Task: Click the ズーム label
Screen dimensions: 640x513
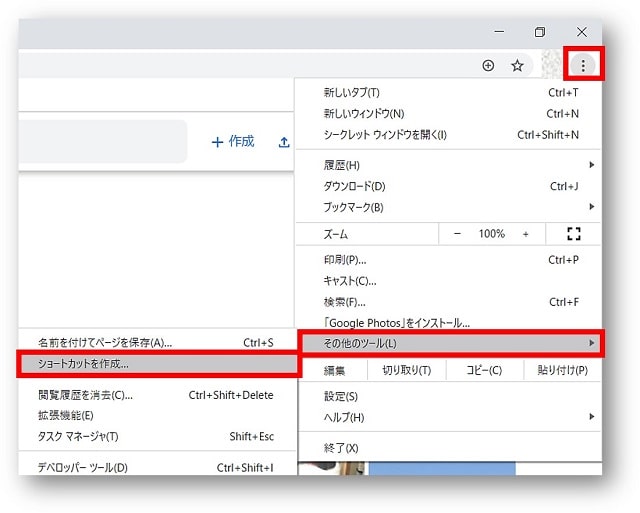Action: 336,234
